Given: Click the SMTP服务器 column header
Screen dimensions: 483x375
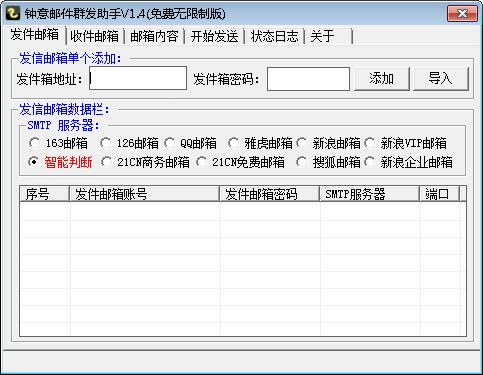Looking at the screenshot, I should click(369, 194).
